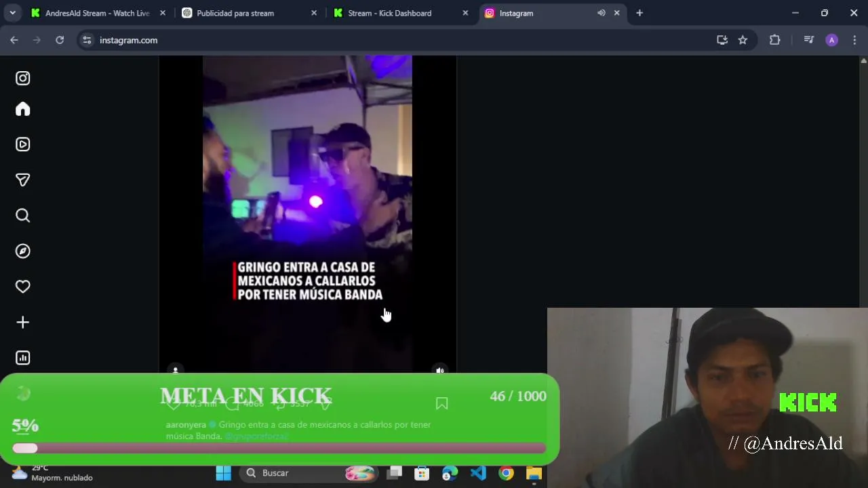This screenshot has width=868, height=488.
Task: Open professional dashboard chart icon
Action: tap(23, 358)
